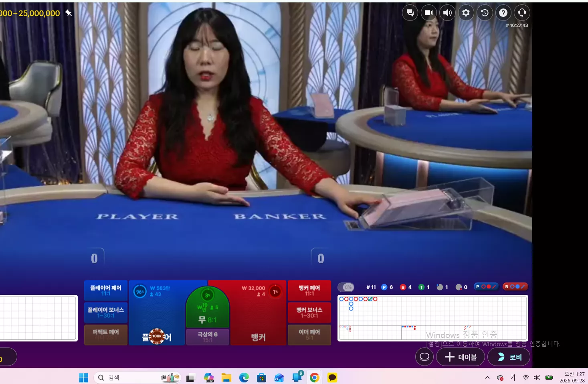This screenshot has width=588, height=384.
Task: Click the roadmap view switch button
Action: 424,357
